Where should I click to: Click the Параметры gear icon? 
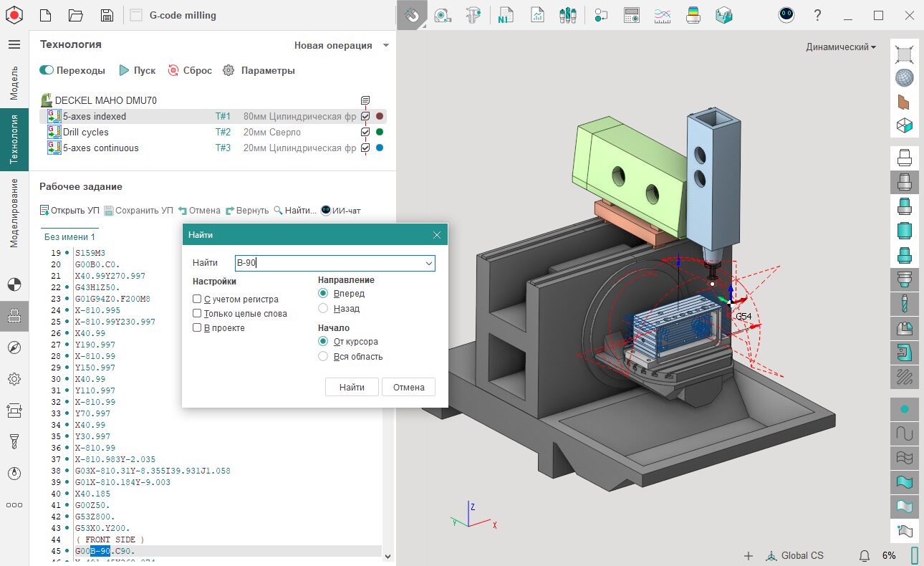click(x=228, y=70)
